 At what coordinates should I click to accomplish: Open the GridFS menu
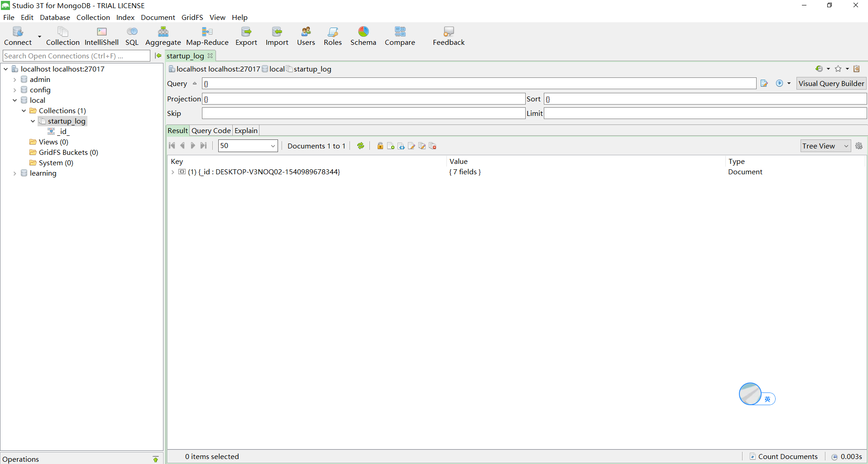coord(192,17)
